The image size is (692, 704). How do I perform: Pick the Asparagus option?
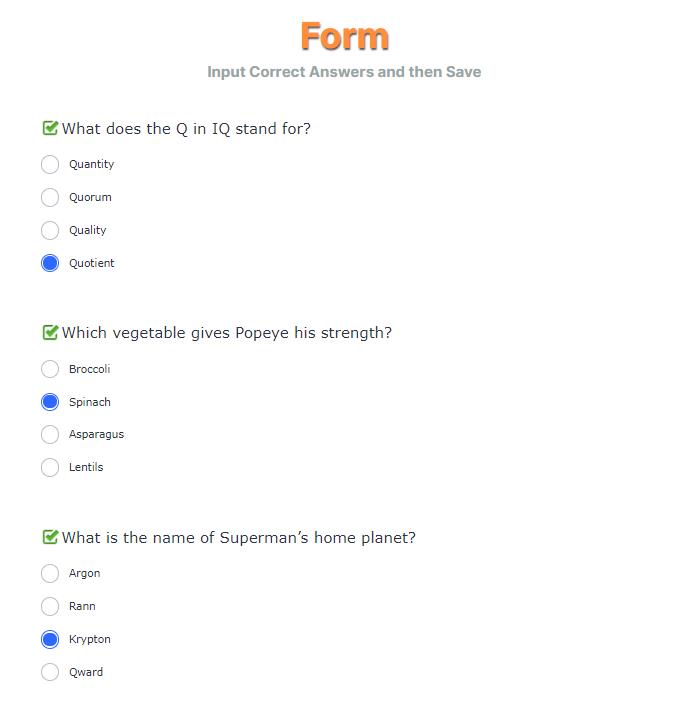pyautogui.click(x=50, y=434)
